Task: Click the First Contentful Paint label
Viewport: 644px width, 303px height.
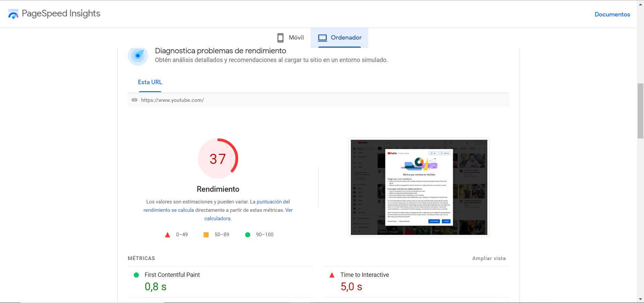Action: coord(172,275)
